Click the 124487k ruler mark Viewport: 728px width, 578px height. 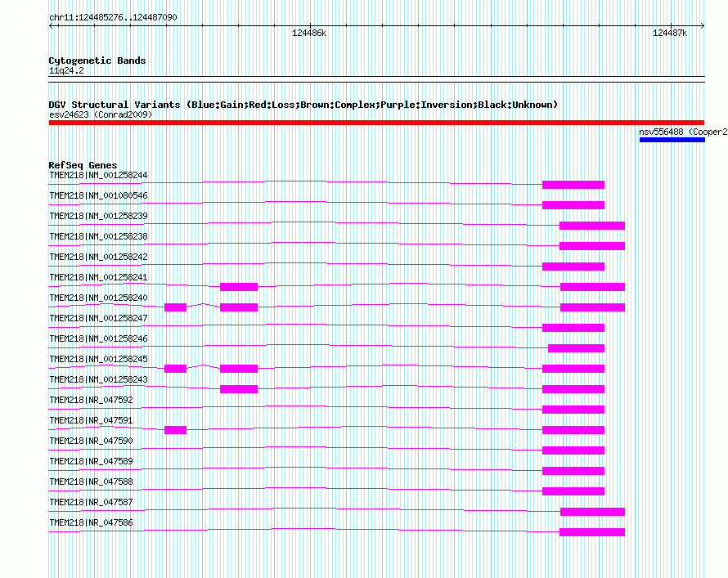pyautogui.click(x=669, y=33)
